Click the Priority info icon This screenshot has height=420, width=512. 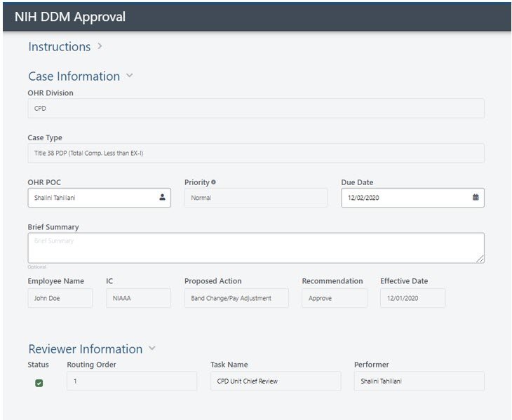tap(213, 182)
